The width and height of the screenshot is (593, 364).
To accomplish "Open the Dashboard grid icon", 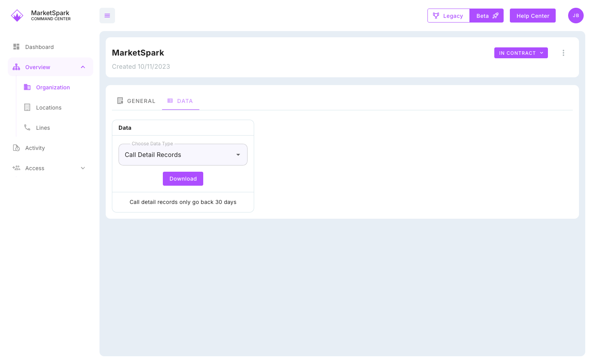I will click(x=16, y=47).
